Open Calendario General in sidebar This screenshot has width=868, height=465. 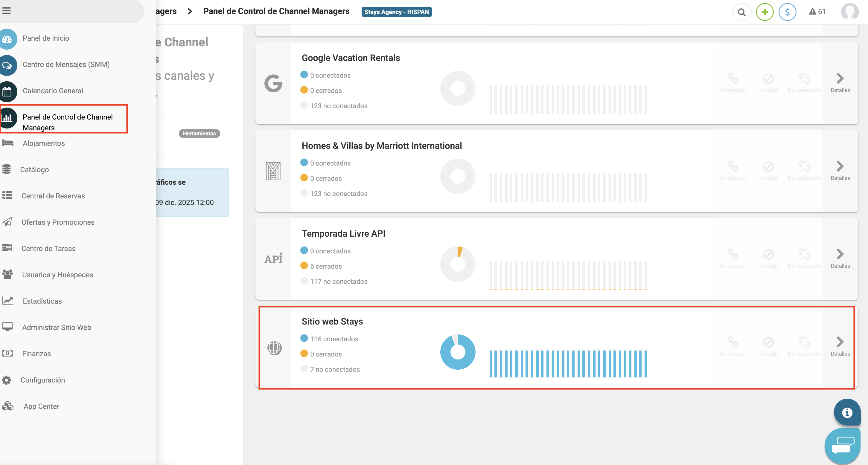(x=53, y=91)
